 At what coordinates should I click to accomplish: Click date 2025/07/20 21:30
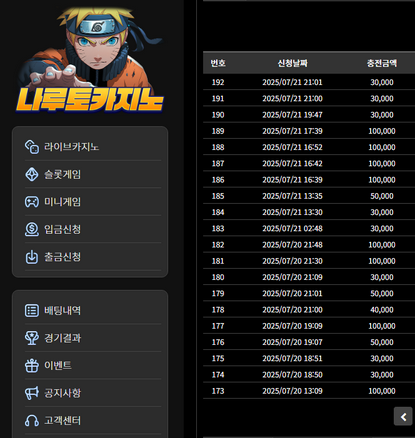(292, 261)
